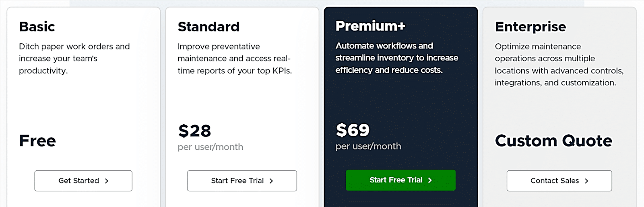Click the white chevron on the green button
644x207 pixels.
click(430, 180)
